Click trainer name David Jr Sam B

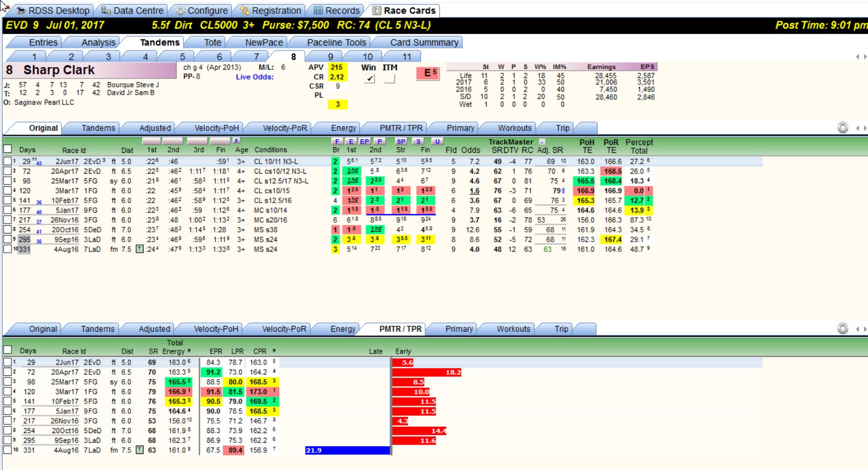click(x=130, y=93)
